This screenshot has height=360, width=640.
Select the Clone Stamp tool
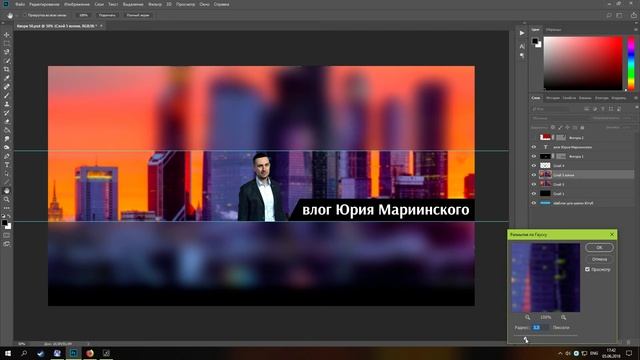click(7, 104)
